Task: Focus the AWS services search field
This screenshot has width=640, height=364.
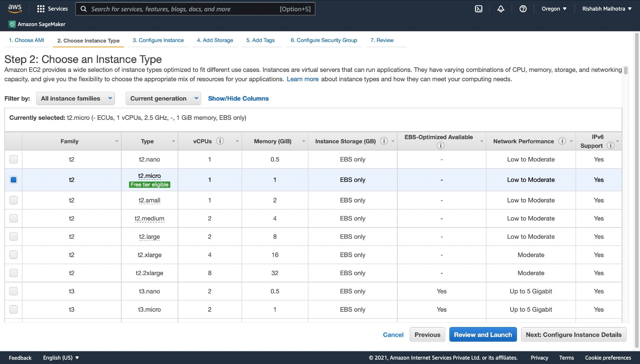Action: (195, 9)
